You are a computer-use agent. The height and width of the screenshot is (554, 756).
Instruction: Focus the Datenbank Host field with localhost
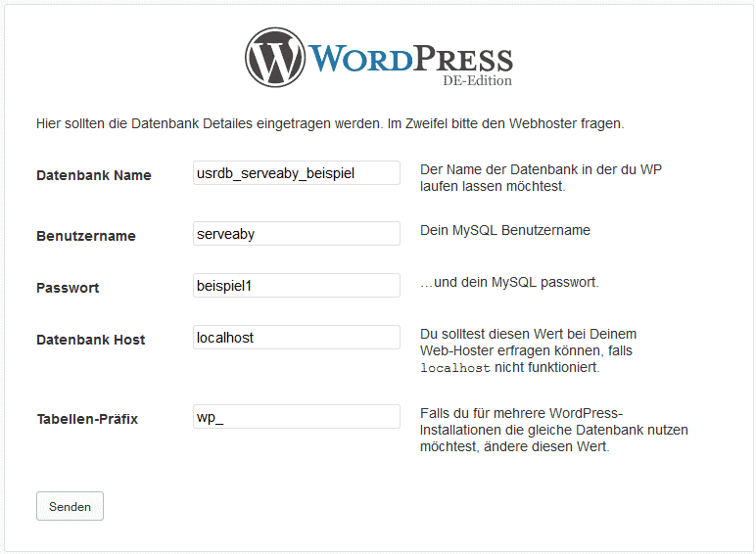297,338
